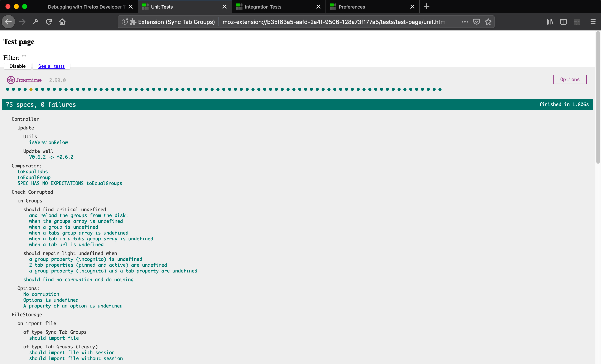Open page actions three-dots menu
Image resolution: width=601 pixels, height=364 pixels.
(465, 22)
